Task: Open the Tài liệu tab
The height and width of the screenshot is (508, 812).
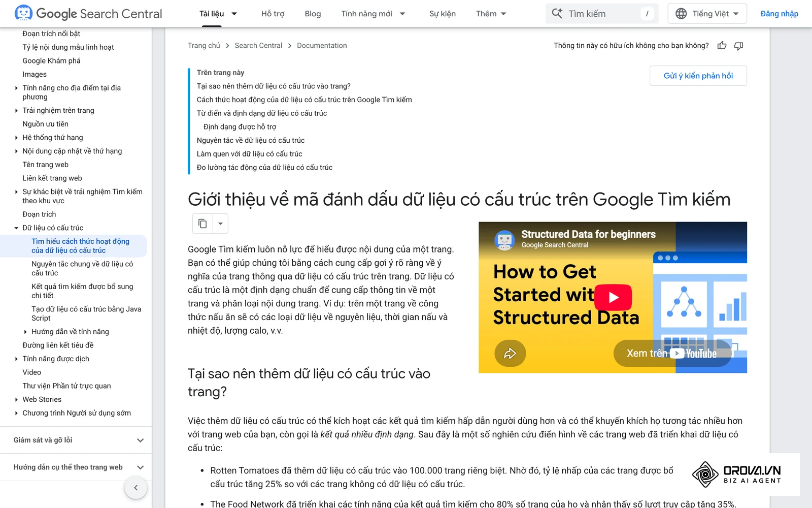Action: pos(212,14)
